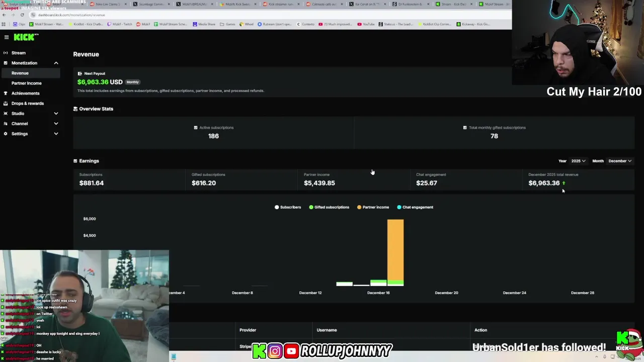The height and width of the screenshot is (362, 644).
Task: Click the bookmarks bar apps grid icon
Action: [x=4, y=24]
